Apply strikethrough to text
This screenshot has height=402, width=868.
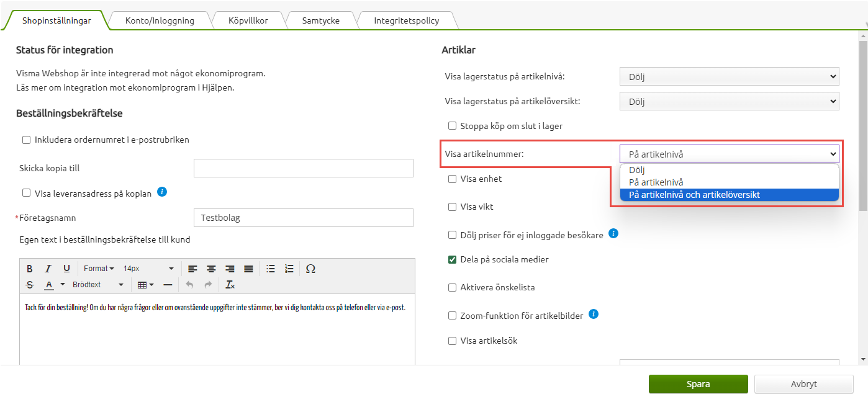click(x=29, y=285)
